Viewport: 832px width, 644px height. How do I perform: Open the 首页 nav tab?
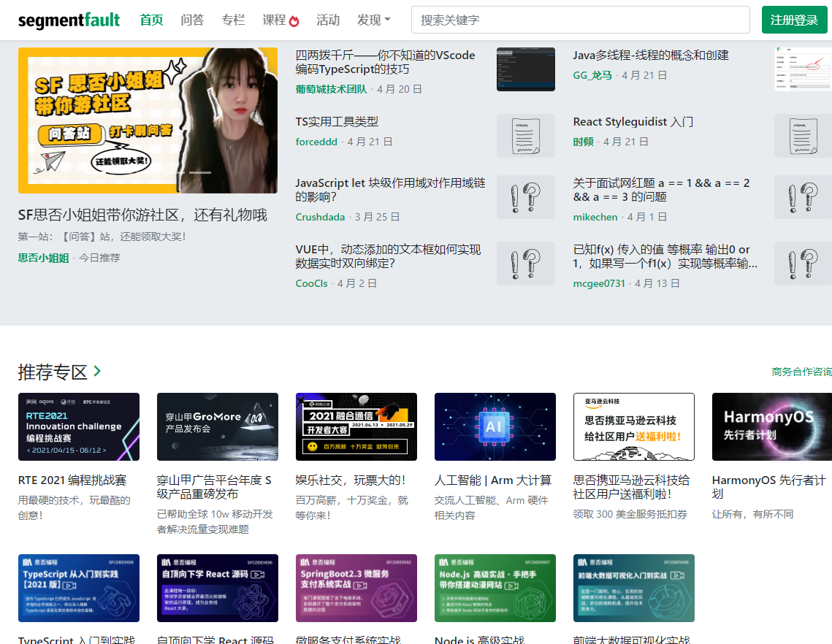152,20
